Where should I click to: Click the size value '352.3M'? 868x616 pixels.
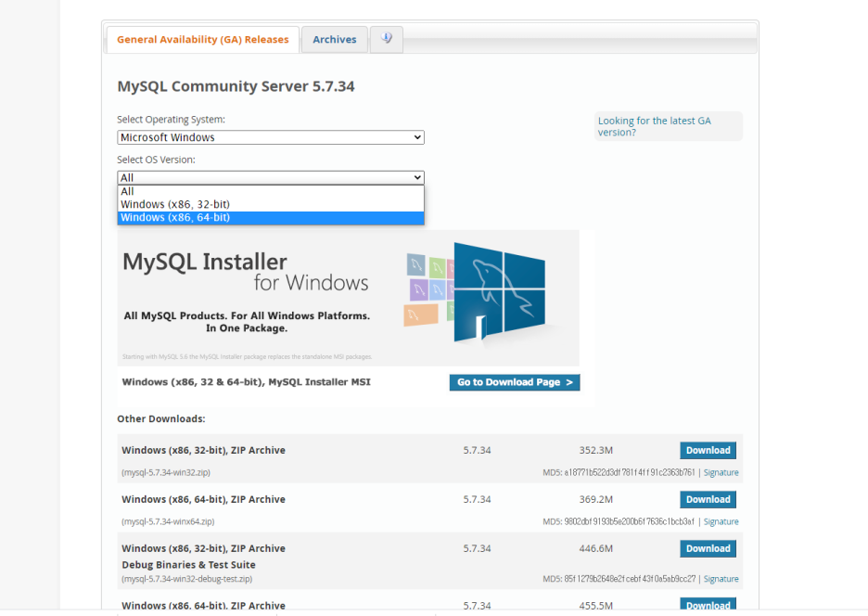[x=595, y=450]
